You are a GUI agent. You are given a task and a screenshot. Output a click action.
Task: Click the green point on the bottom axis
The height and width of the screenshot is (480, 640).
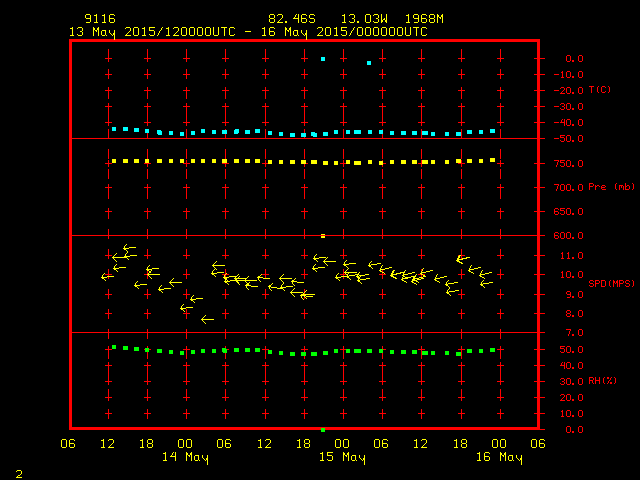point(323,429)
